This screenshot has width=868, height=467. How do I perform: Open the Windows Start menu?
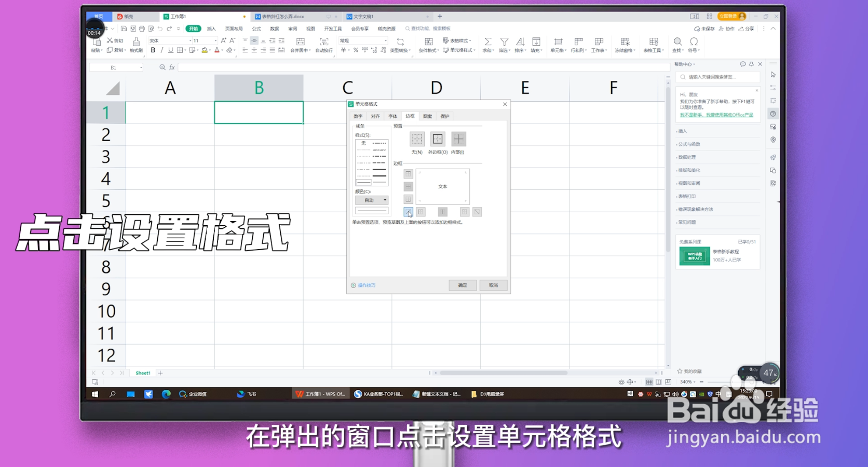(x=95, y=394)
